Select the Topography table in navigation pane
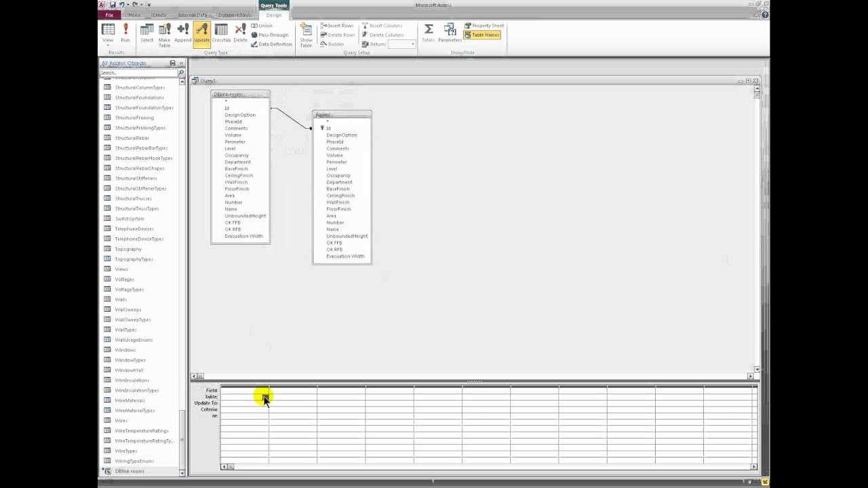This screenshot has width=868, height=488. tap(128, 249)
